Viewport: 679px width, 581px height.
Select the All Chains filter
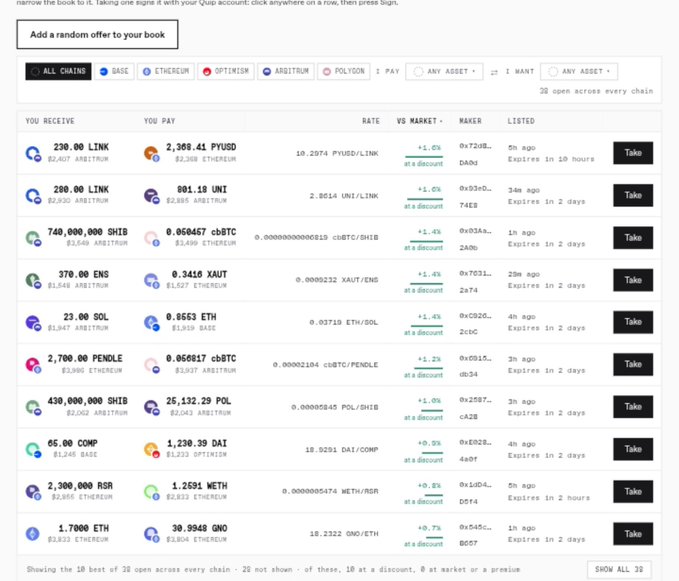[x=58, y=71]
